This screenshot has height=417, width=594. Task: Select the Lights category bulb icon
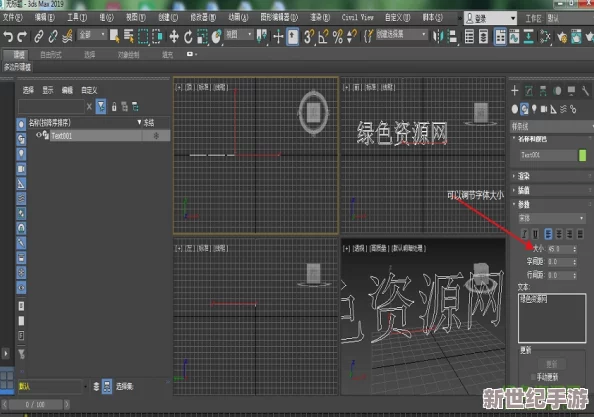tap(534, 109)
